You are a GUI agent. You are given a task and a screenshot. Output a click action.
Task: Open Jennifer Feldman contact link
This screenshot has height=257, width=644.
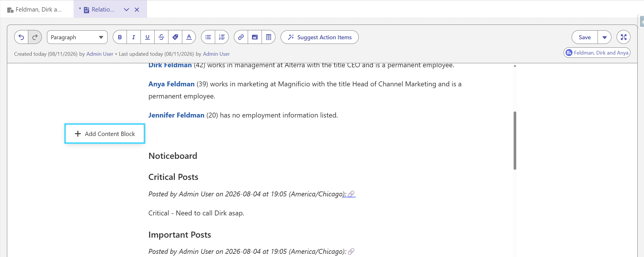point(176,115)
